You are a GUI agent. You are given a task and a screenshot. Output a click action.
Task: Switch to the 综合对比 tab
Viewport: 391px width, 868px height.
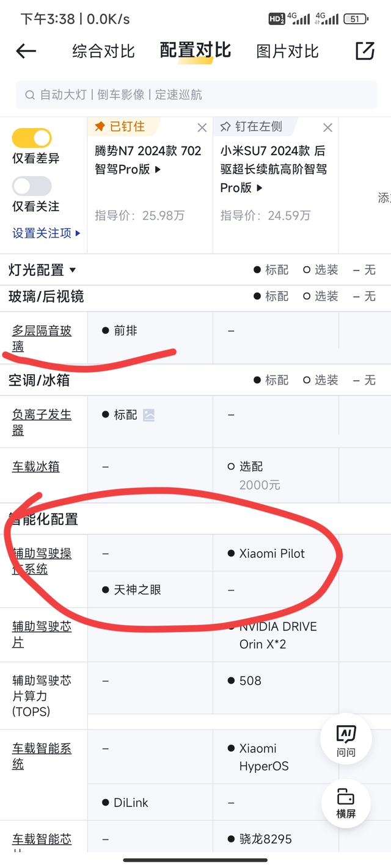(x=103, y=51)
